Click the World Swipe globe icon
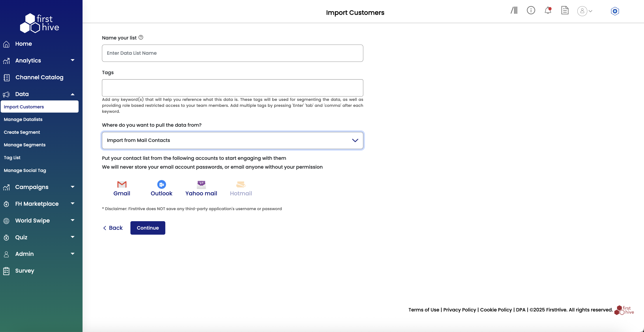Image resolution: width=644 pixels, height=332 pixels. 6,221
